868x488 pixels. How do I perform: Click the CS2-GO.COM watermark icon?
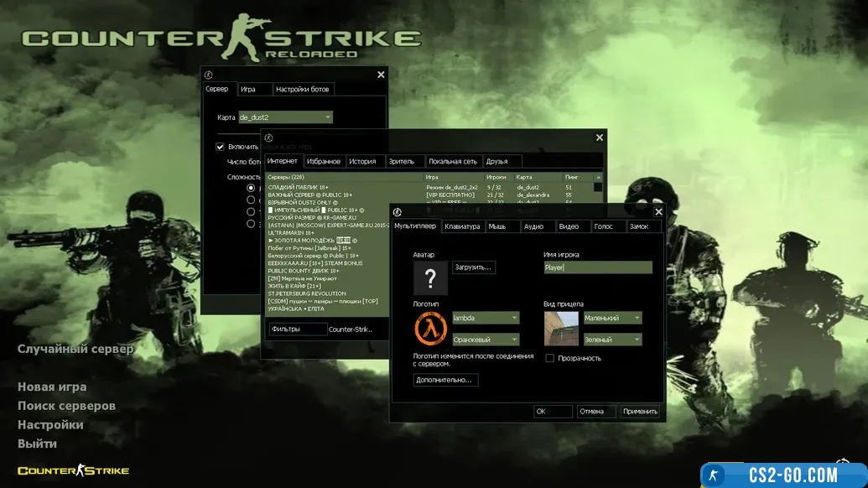point(715,475)
